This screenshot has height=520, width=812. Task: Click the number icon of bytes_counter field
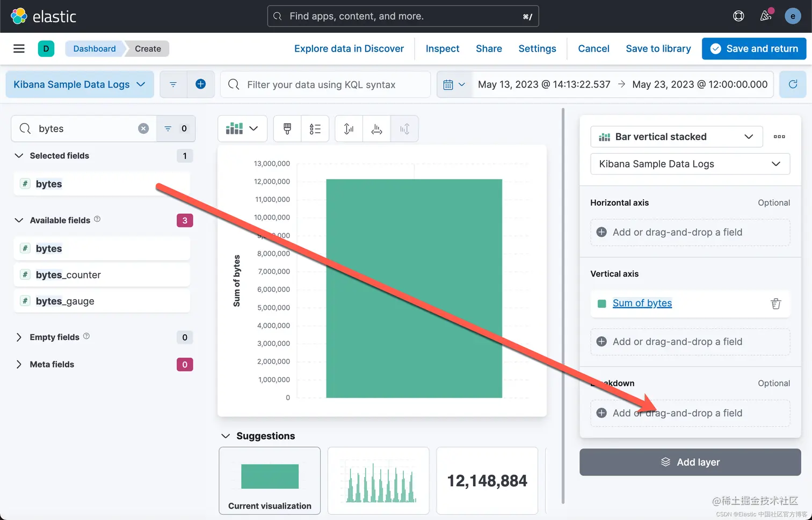coord(25,275)
